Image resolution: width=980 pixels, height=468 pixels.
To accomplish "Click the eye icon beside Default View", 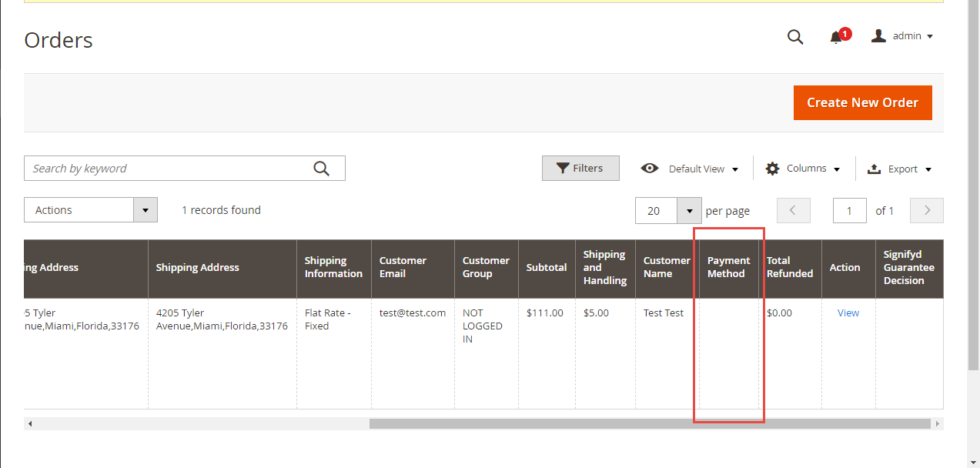I will [x=650, y=168].
